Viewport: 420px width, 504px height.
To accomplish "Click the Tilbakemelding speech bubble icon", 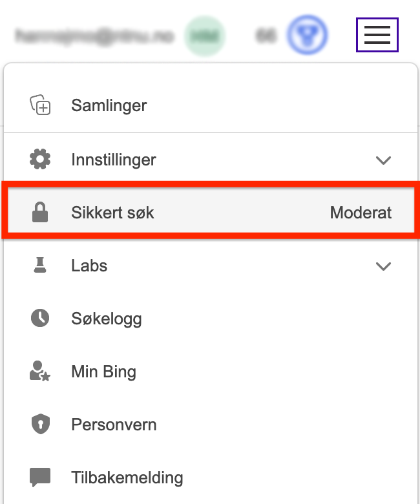I will click(40, 478).
